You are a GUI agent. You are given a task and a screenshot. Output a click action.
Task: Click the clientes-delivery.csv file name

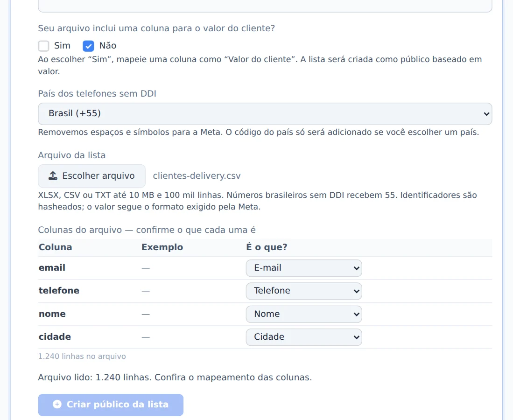(x=197, y=176)
